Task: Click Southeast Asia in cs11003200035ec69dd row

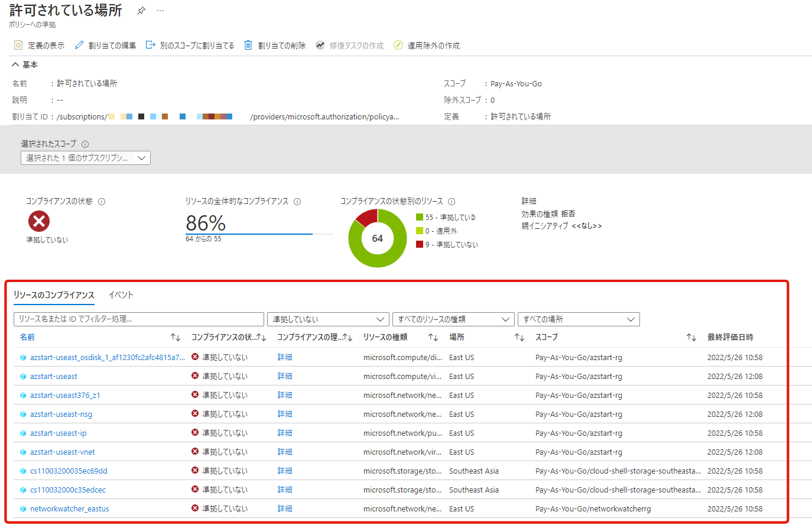Action: click(474, 471)
